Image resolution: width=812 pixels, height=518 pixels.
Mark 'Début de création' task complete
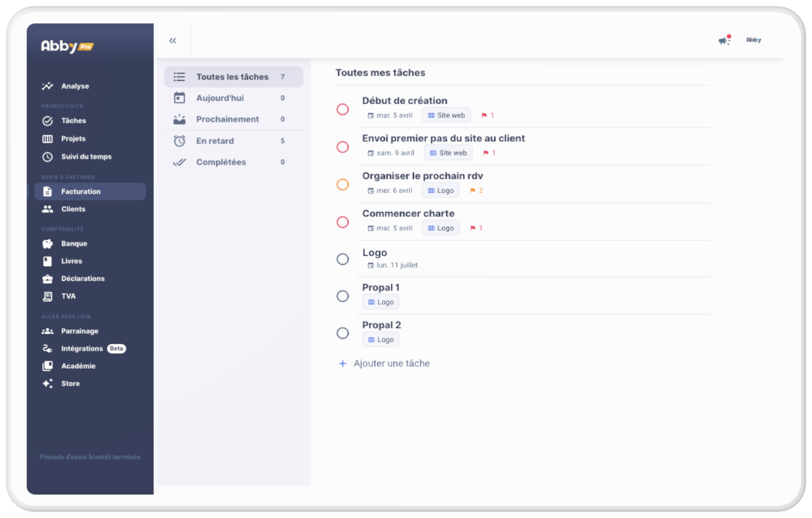tap(343, 109)
